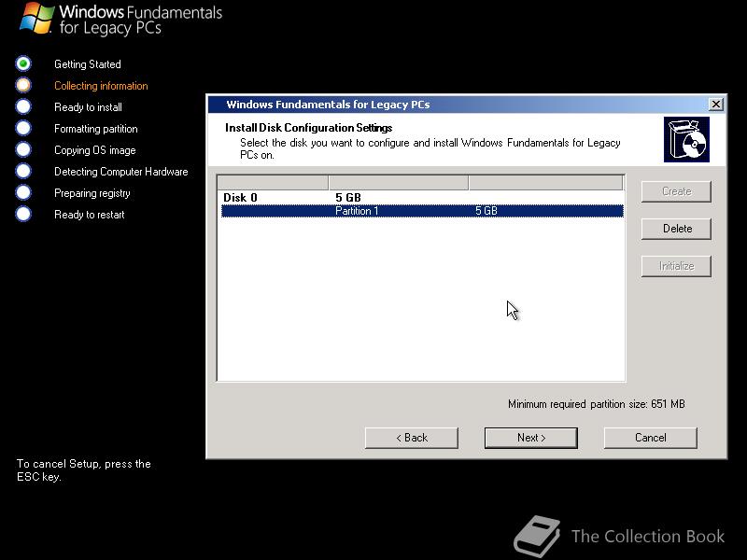Viewport: 747px width, 560px height.
Task: Close the setup dialog window
Action: pyautogui.click(x=715, y=104)
